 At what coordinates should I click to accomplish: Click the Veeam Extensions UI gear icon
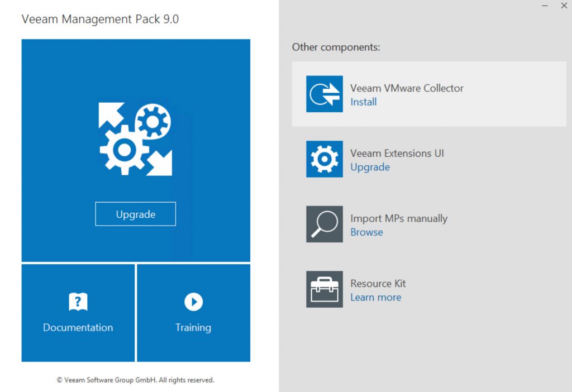tap(325, 159)
